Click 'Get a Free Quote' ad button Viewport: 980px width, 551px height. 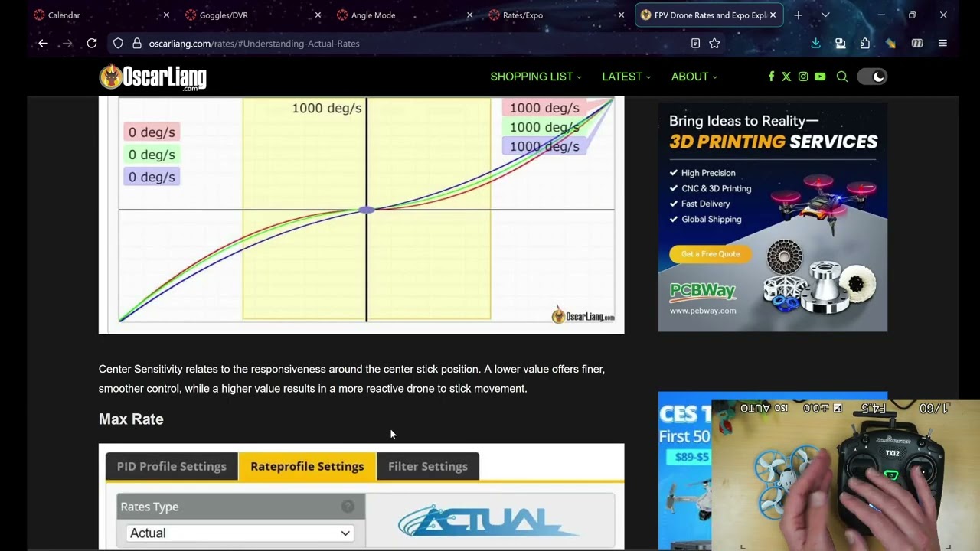click(710, 254)
